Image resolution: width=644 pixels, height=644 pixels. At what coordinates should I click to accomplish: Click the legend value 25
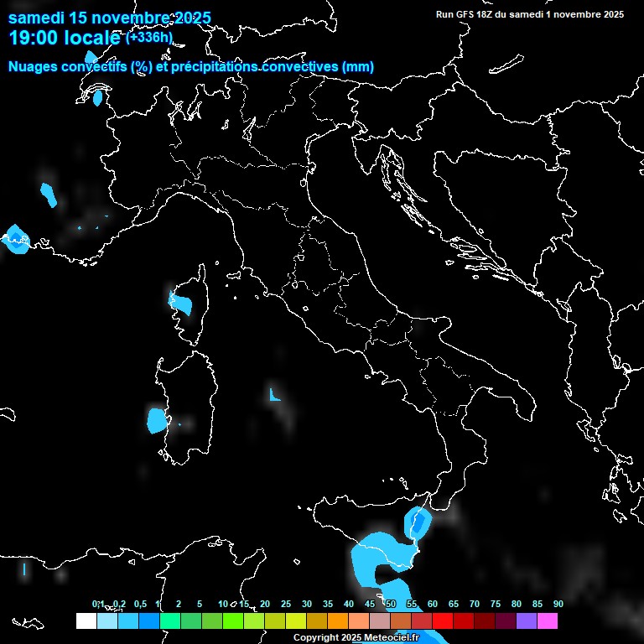coord(286,604)
